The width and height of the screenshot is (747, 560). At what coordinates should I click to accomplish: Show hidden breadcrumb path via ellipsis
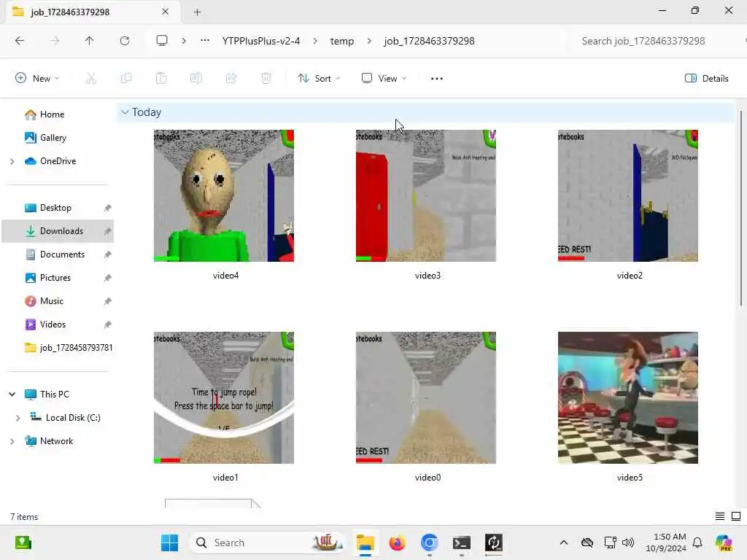click(x=205, y=41)
